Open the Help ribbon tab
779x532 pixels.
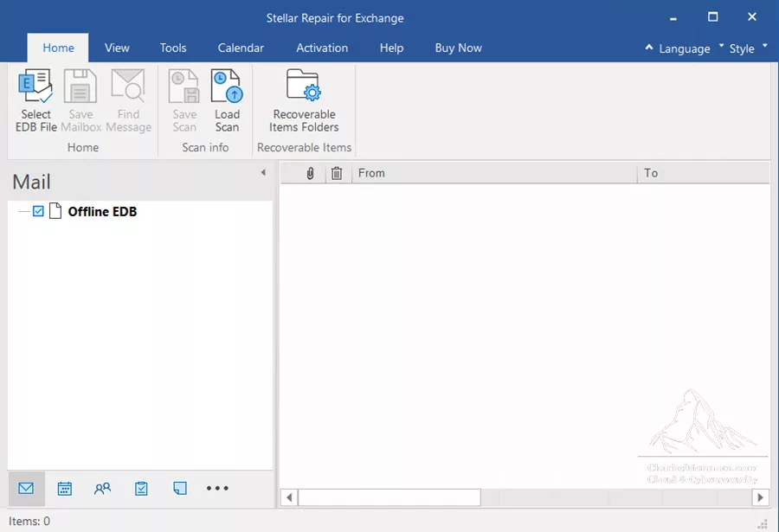(391, 48)
